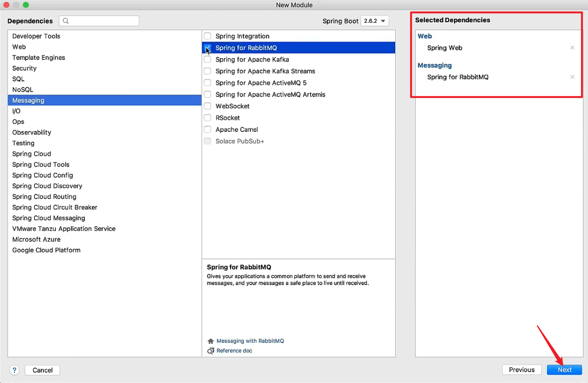Focus the dependencies search input field
The width and height of the screenshot is (588, 383).
tap(99, 21)
